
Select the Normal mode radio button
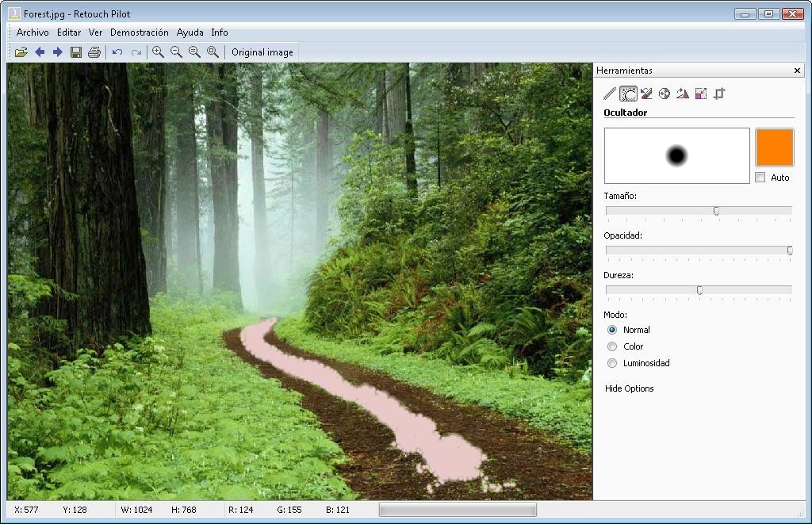point(612,330)
